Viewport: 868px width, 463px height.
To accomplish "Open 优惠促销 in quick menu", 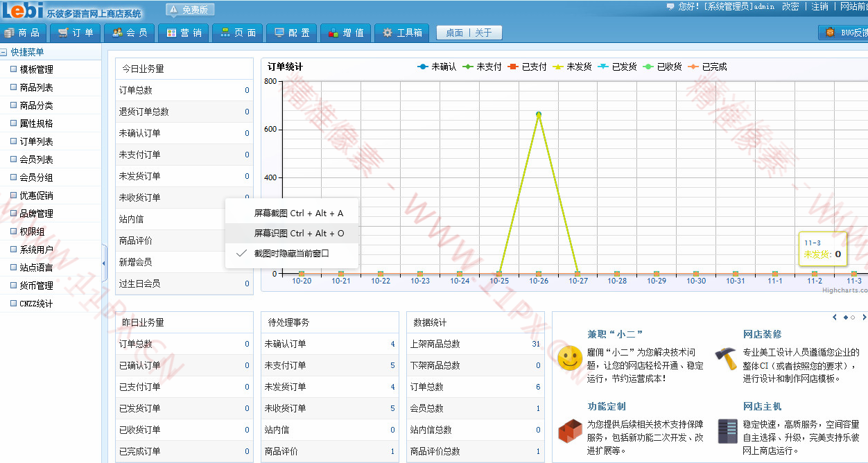I will point(36,195).
